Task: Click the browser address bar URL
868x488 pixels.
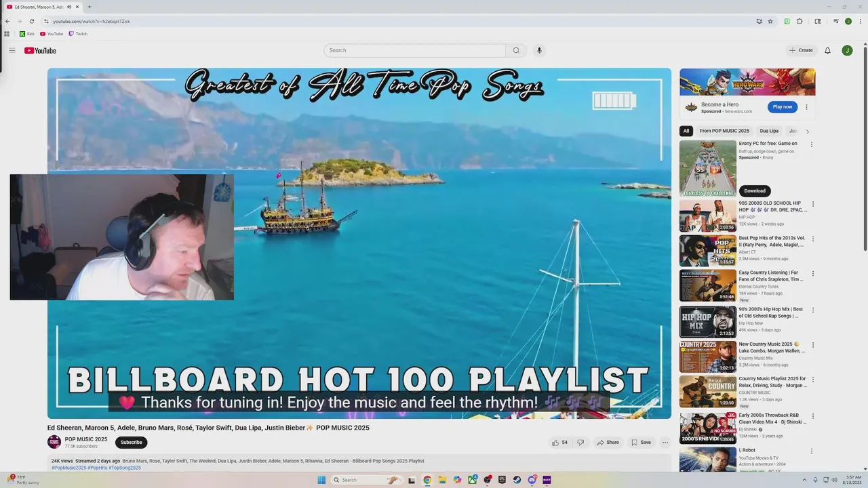Action: point(92,21)
